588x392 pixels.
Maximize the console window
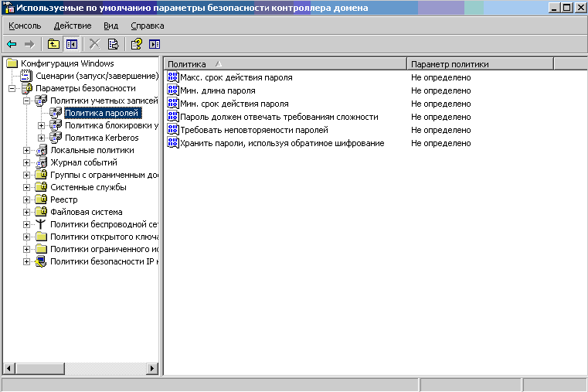[567, 7]
